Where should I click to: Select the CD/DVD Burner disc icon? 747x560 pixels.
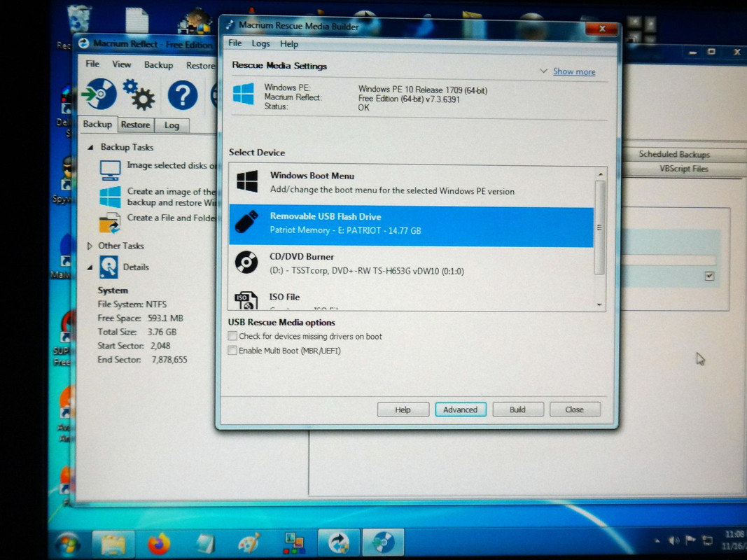pyautogui.click(x=246, y=262)
